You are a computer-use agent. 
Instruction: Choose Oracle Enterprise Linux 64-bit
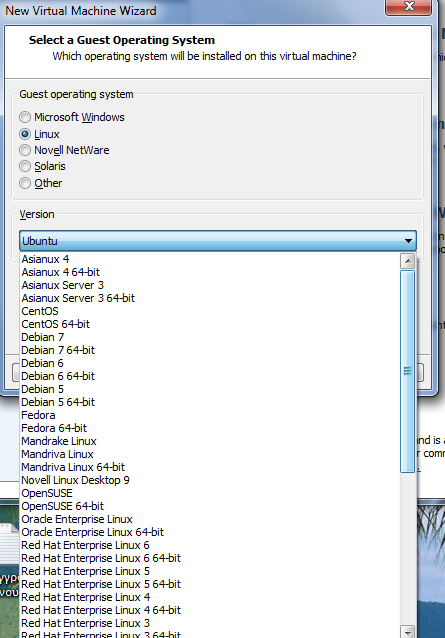(92, 532)
